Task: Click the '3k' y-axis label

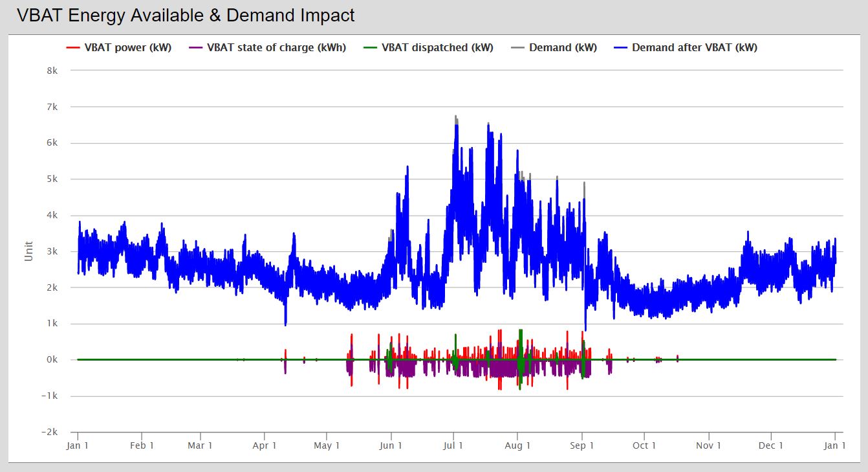Action: [53, 251]
